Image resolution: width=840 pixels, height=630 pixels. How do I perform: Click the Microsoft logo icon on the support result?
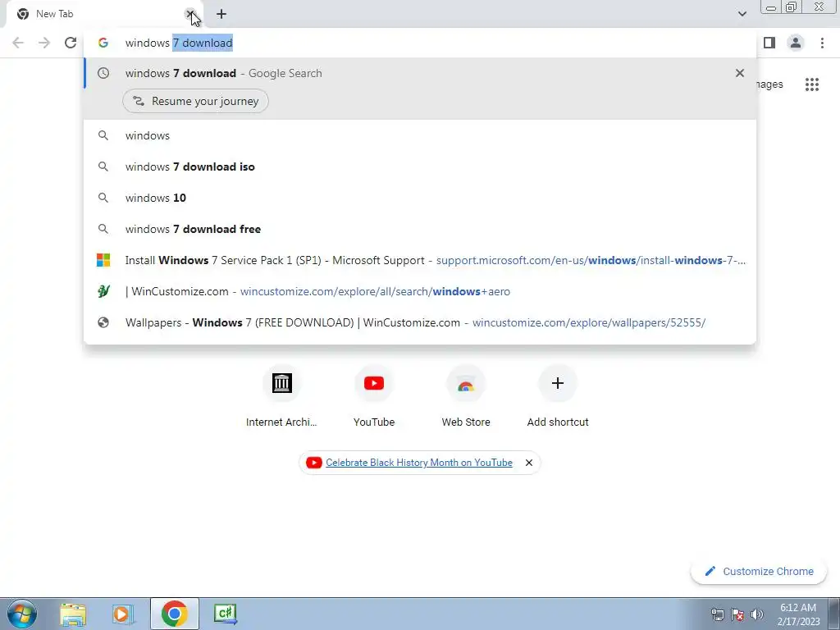point(103,260)
